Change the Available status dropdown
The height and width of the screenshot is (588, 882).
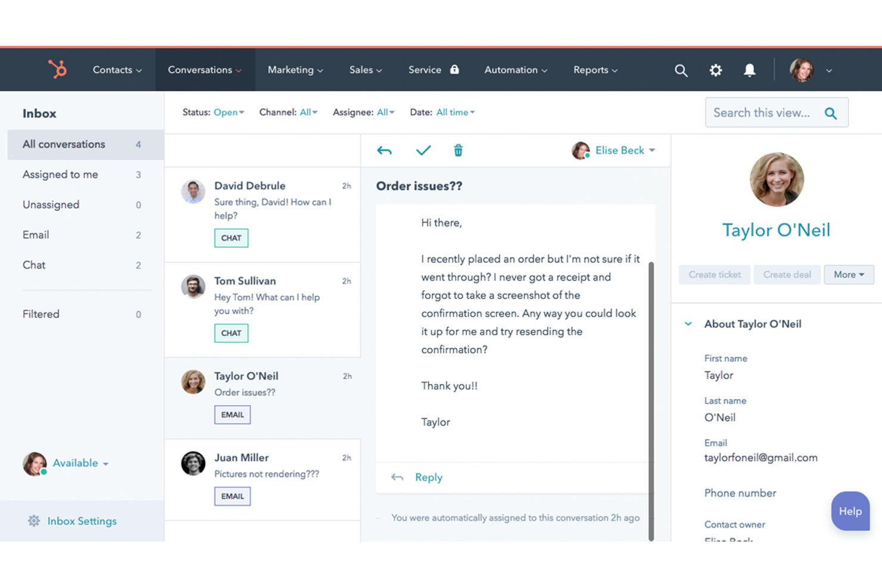tap(80, 463)
